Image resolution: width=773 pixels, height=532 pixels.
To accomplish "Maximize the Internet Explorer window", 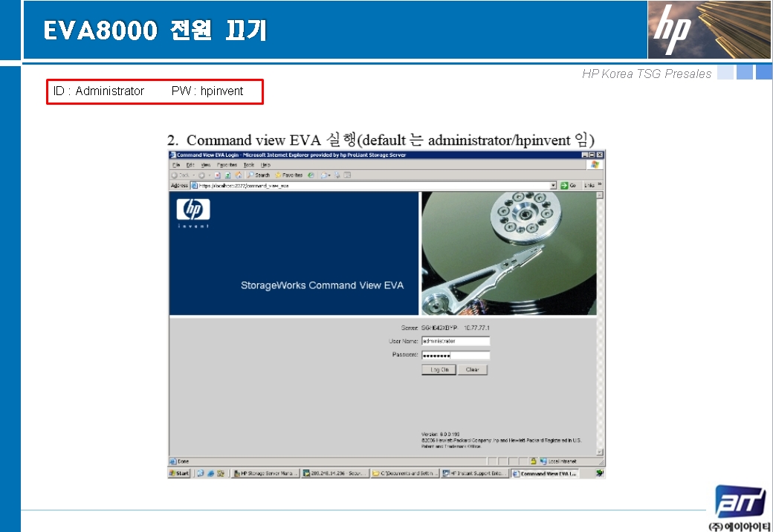I will 592,155.
